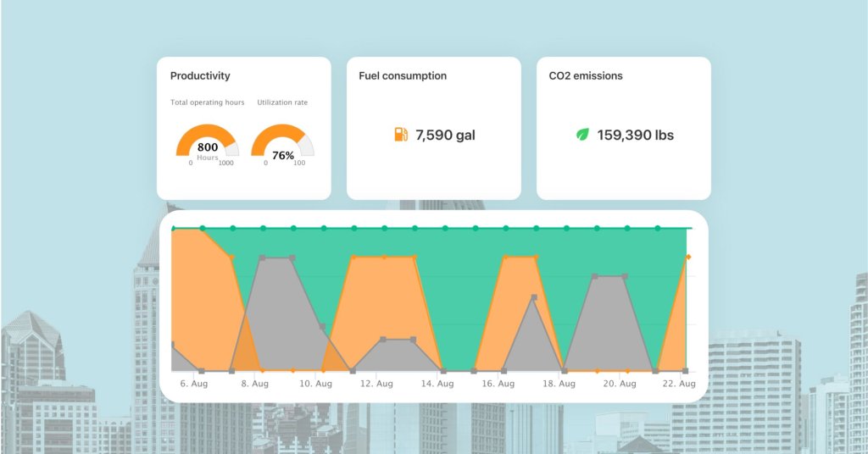Select the '6. Aug' axis label
Image resolution: width=868 pixels, height=454 pixels.
click(x=194, y=384)
